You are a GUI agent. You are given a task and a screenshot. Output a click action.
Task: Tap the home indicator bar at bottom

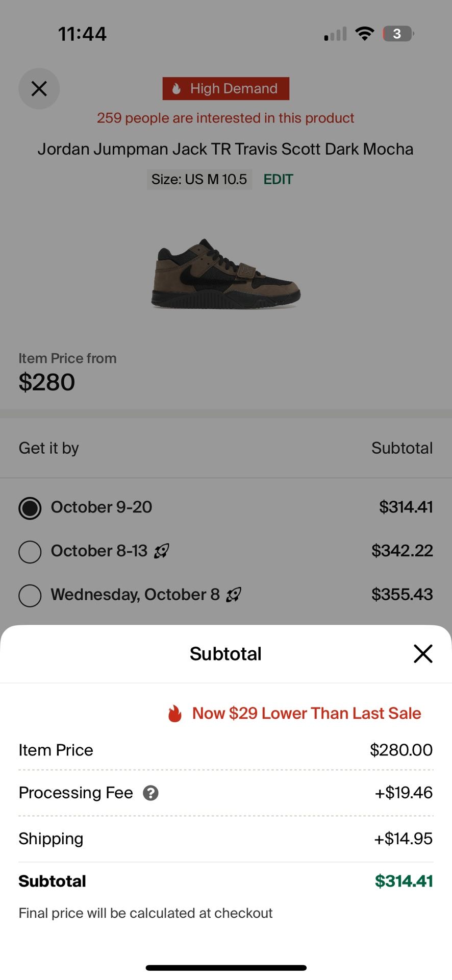(225, 968)
